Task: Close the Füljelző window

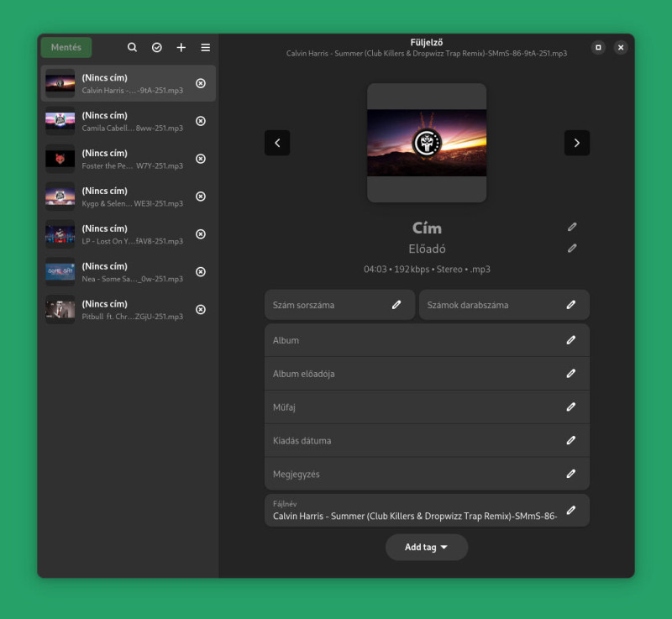Action: [x=621, y=47]
